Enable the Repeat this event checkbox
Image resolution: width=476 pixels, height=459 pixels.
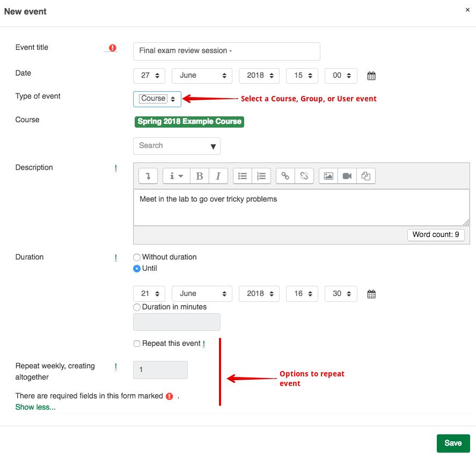137,344
